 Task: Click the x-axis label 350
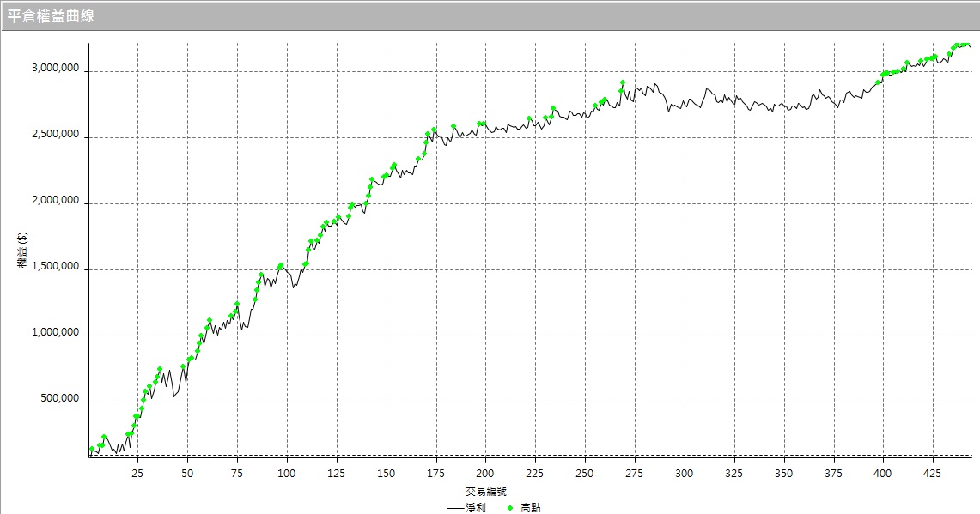(x=784, y=474)
